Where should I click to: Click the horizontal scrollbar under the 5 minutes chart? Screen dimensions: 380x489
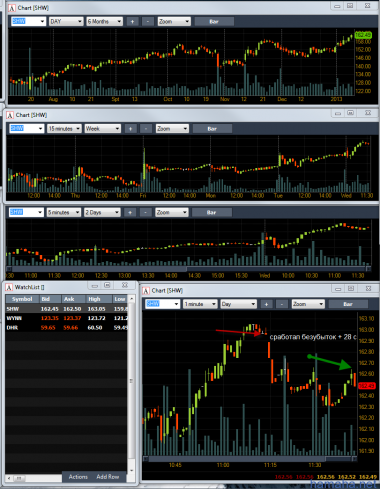pyautogui.click(x=189, y=269)
